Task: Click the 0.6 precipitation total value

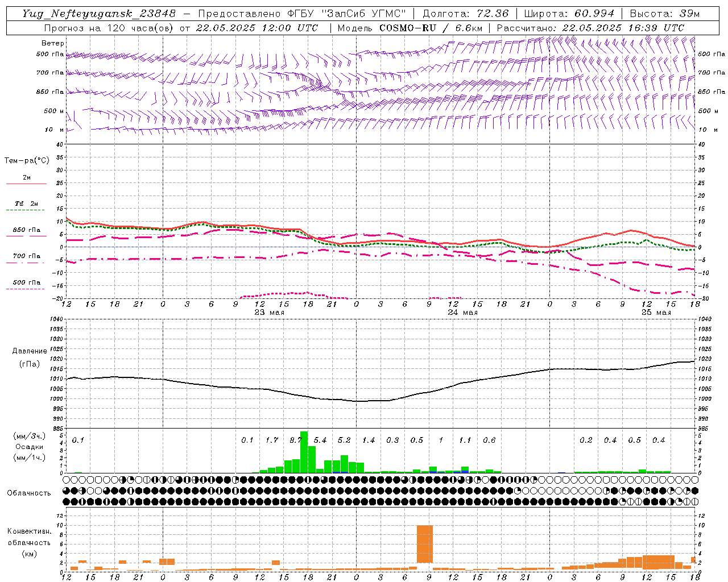Action: (x=489, y=440)
